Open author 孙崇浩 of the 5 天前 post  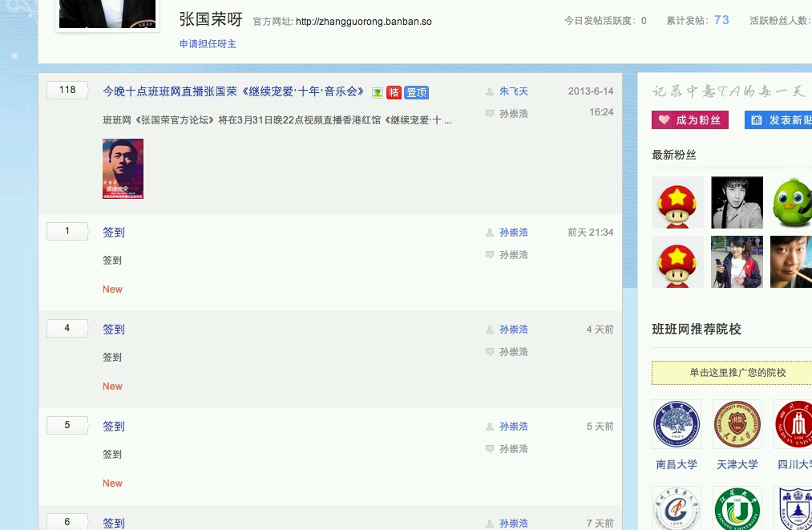coord(514,426)
